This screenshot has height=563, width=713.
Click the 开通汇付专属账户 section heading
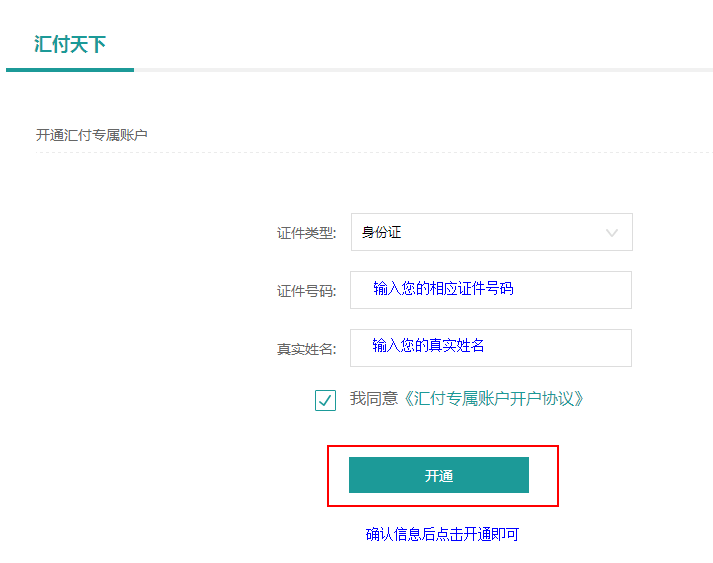click(x=91, y=135)
